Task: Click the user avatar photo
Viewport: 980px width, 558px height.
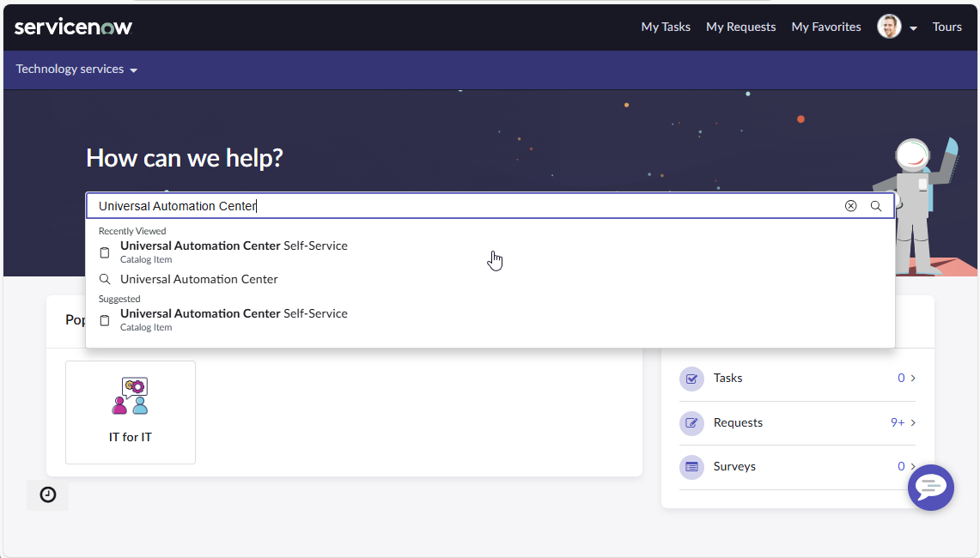Action: (889, 27)
